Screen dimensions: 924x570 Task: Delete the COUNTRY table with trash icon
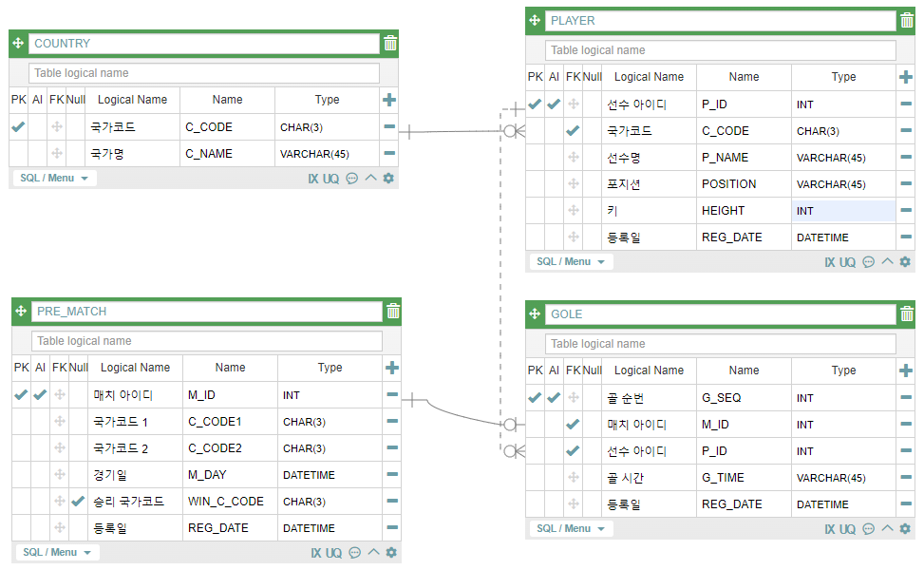[390, 44]
